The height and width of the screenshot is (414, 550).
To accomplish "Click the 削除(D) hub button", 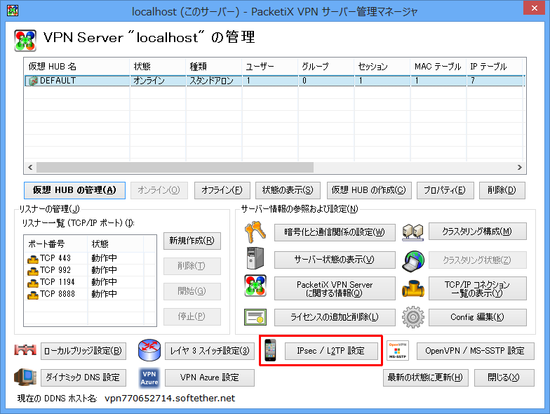I will [502, 190].
